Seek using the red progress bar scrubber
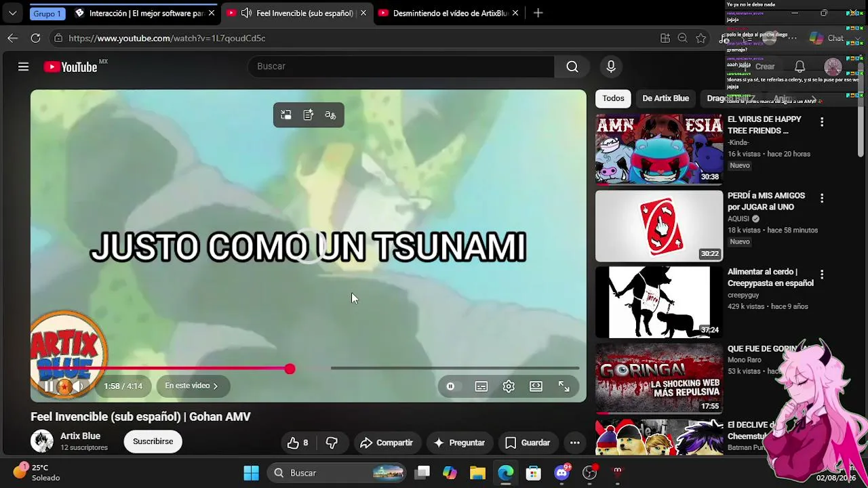Viewport: 868px width, 488px height. (x=290, y=369)
